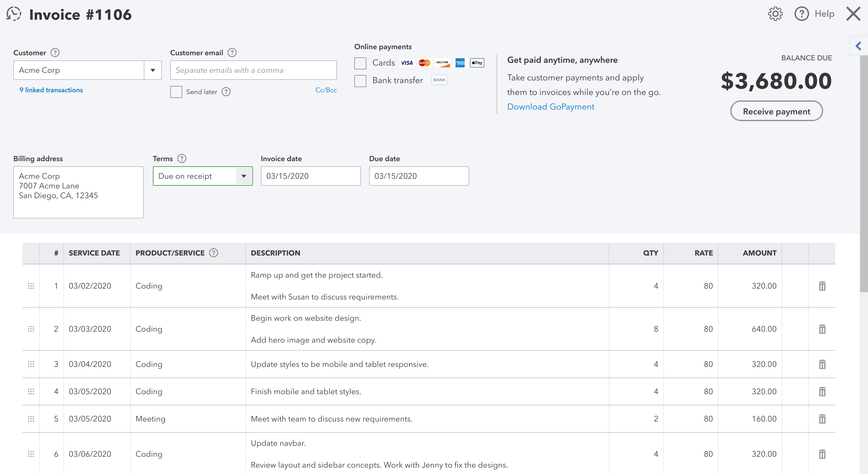Collapse the panel with the right-edge chevron
The image size is (868, 474).
point(858,46)
